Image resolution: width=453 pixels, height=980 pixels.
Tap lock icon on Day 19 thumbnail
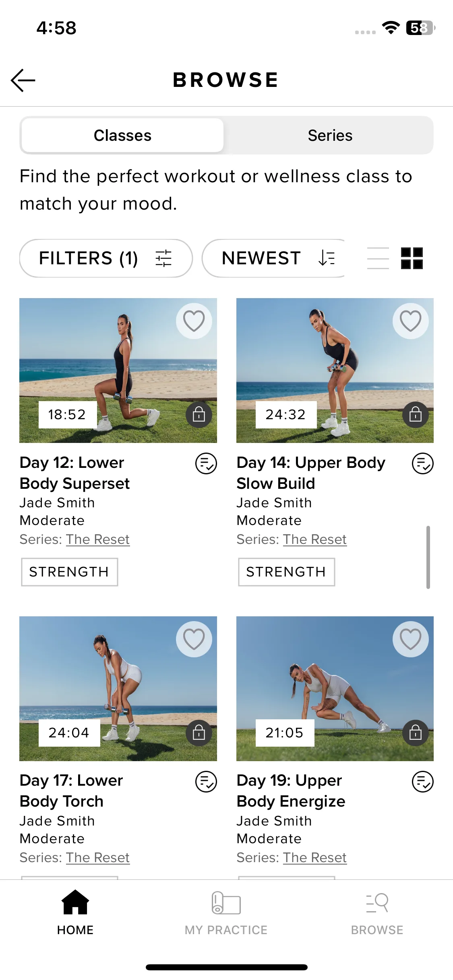(415, 733)
